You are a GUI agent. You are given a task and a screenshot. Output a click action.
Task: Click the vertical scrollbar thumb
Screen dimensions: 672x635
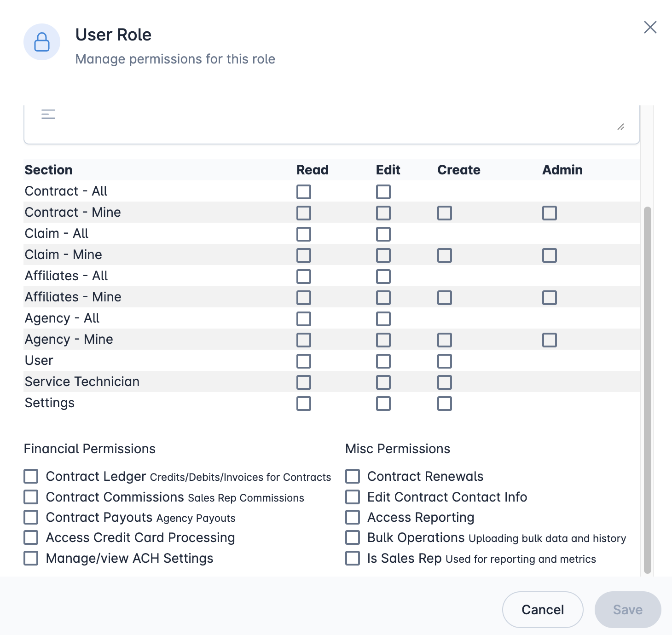[x=648, y=390]
